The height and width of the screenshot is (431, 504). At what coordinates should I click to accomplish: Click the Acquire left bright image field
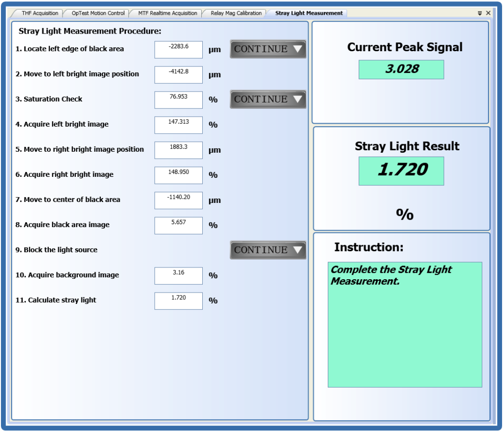pos(178,124)
